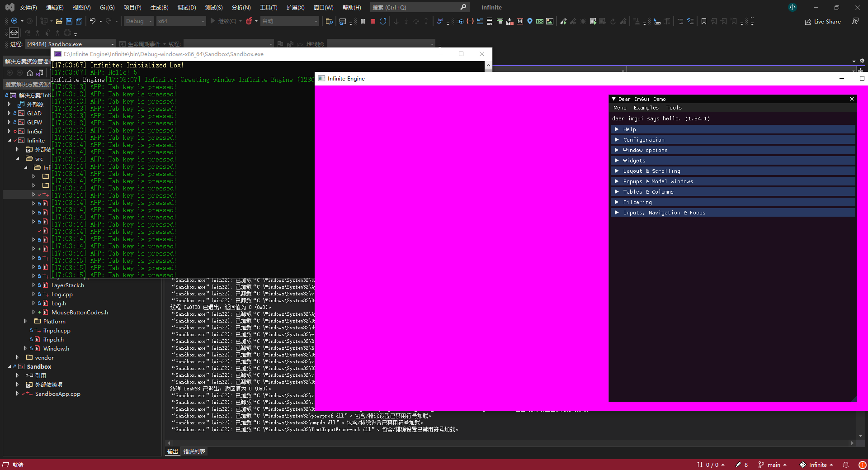This screenshot has width=868, height=470.
Task: Collapse the Dear ImGui Demo window triangle
Action: coord(614,99)
